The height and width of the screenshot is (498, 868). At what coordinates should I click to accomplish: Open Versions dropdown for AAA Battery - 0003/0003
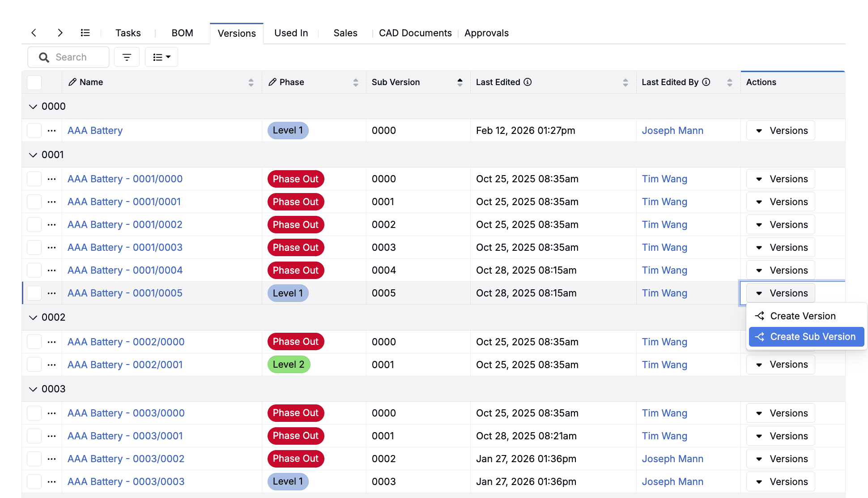(x=780, y=482)
